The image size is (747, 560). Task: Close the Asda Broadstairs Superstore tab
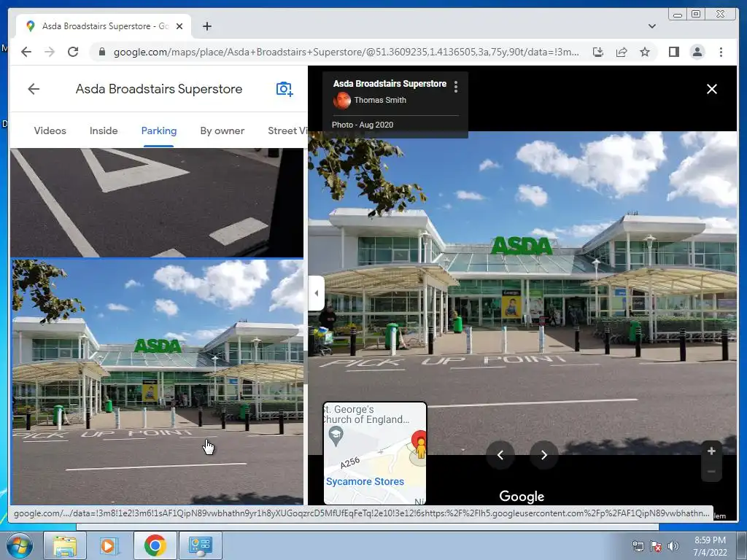[x=179, y=26]
